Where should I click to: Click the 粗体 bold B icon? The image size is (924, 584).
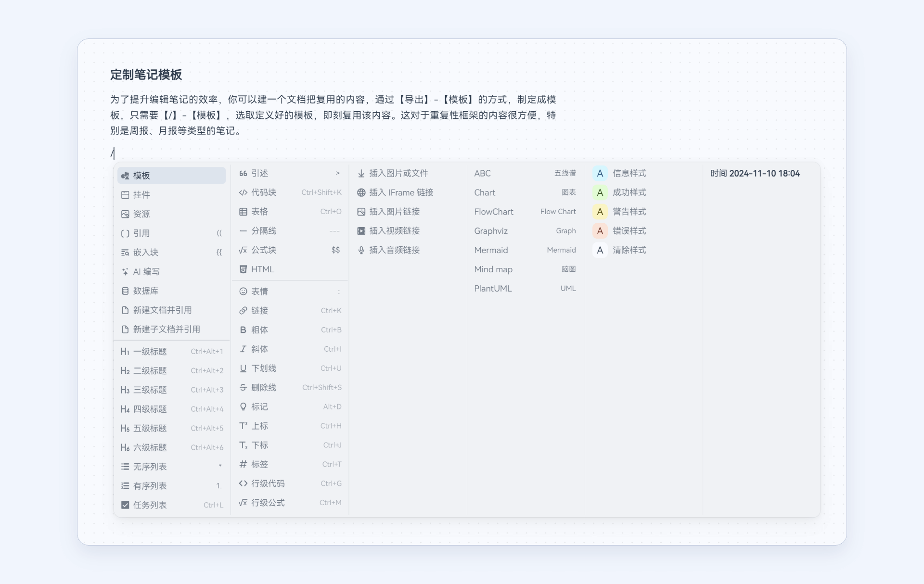pyautogui.click(x=243, y=330)
